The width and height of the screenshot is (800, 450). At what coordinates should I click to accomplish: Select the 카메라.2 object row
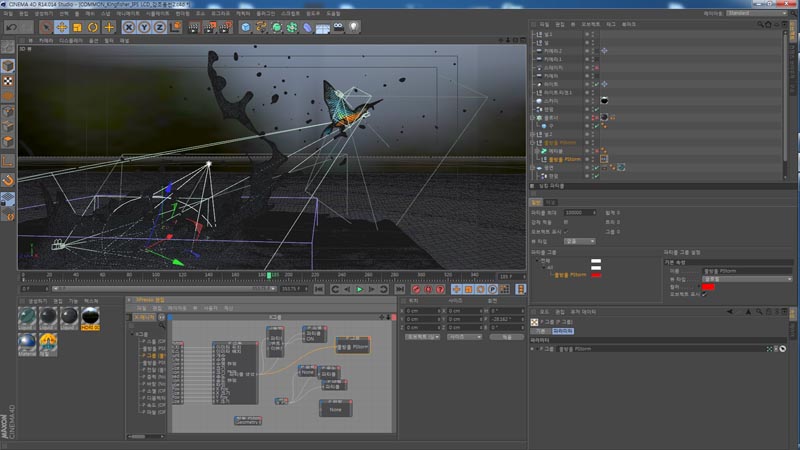click(x=553, y=51)
